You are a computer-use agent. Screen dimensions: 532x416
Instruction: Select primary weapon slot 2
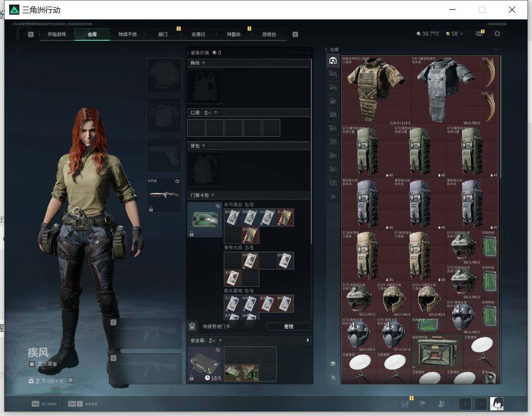click(x=146, y=369)
